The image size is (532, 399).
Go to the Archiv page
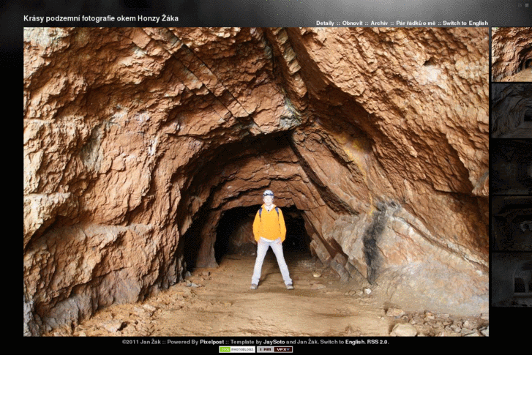[379, 23]
